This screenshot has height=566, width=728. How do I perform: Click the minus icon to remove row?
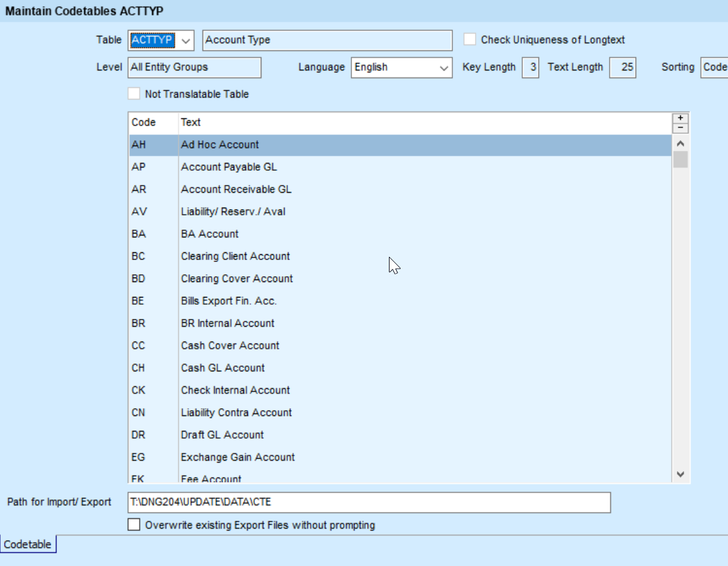coord(680,128)
